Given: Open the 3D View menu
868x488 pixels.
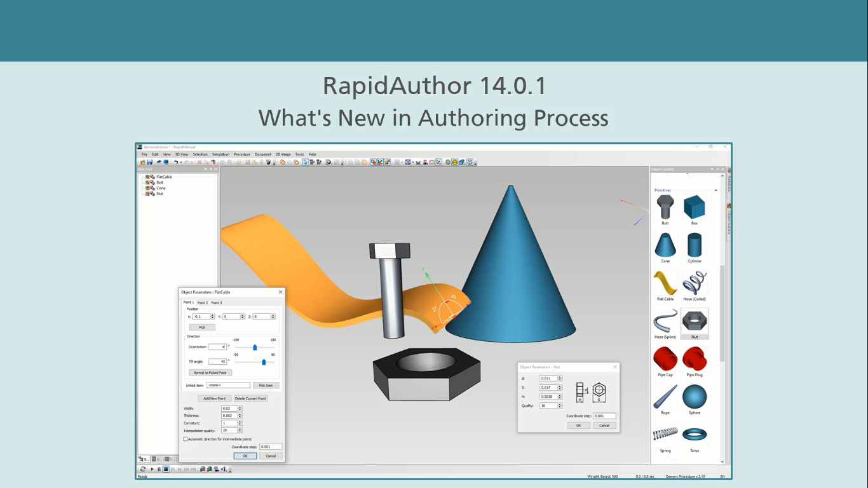Looking at the screenshot, I should [182, 154].
